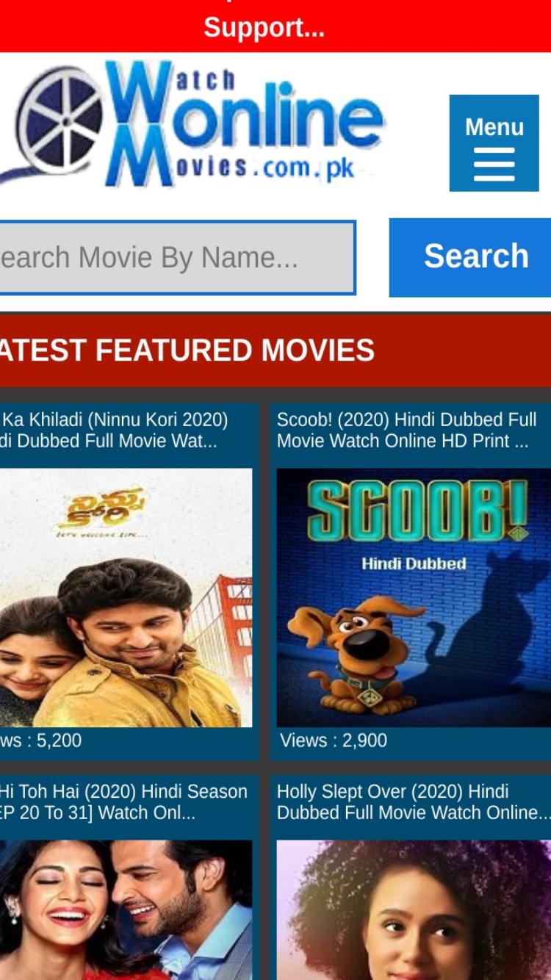Viewport: 551px width, 980px height.
Task: Click the Ninnu Kori movie poster
Action: click(x=126, y=598)
